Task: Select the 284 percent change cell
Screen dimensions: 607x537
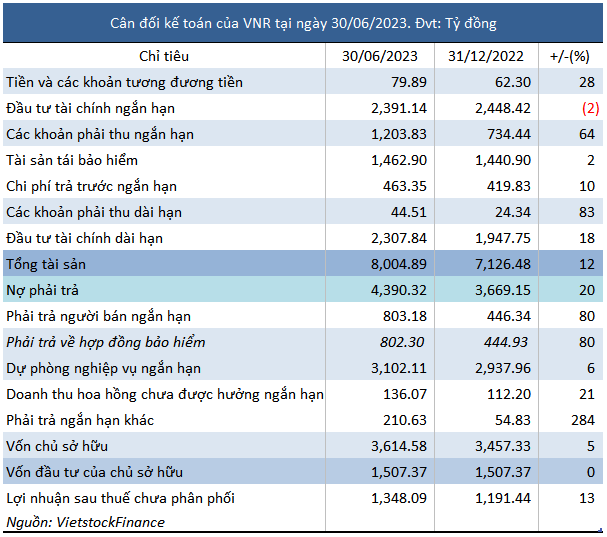Action: pos(584,420)
